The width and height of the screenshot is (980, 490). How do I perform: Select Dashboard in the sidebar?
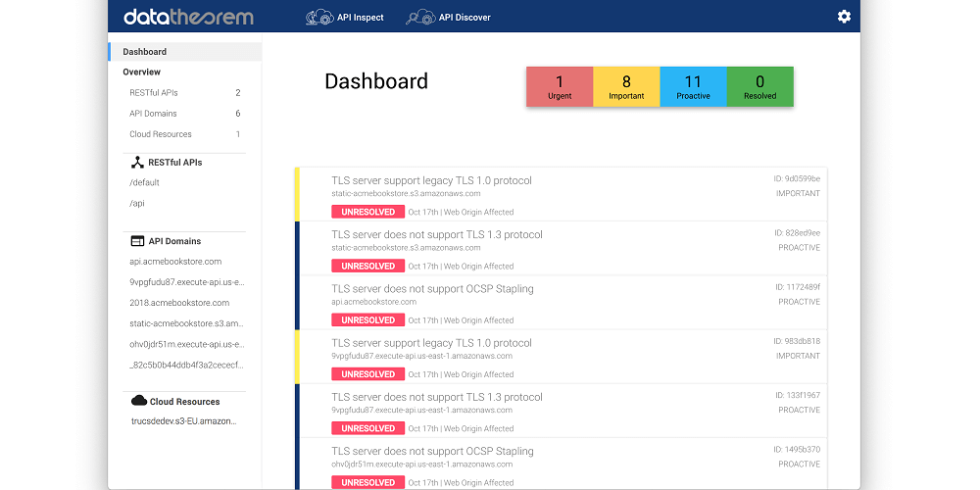pyautogui.click(x=145, y=52)
